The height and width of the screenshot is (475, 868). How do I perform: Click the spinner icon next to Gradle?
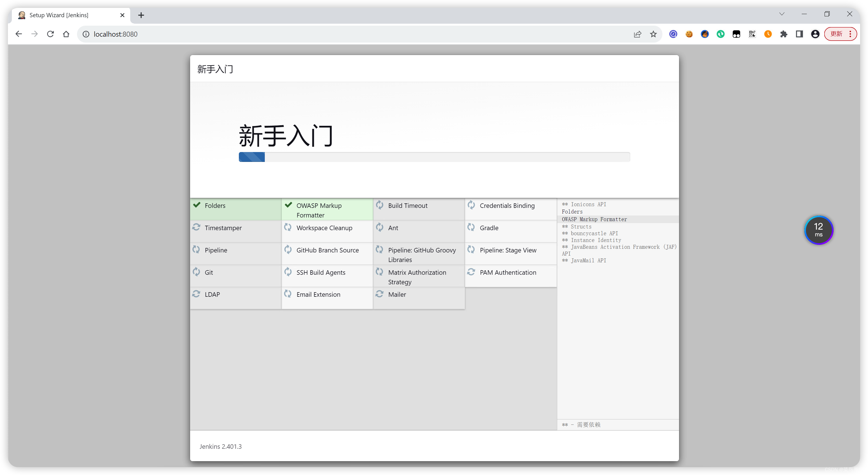471,227
